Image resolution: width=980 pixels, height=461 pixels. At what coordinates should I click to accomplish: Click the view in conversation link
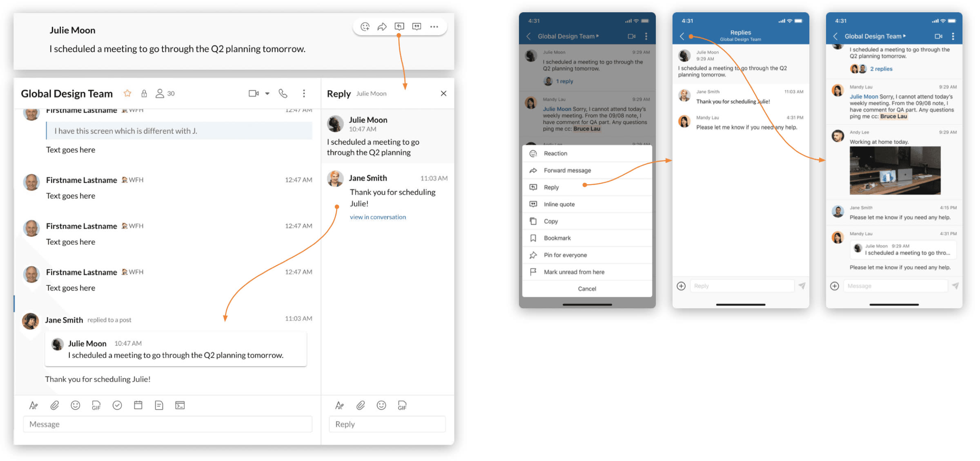[x=378, y=217]
